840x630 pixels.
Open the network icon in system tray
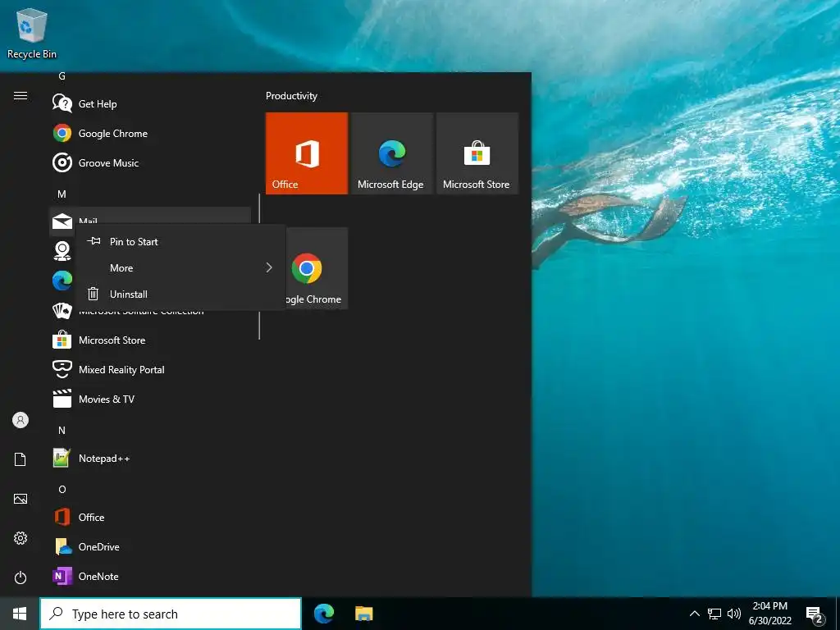[714, 614]
